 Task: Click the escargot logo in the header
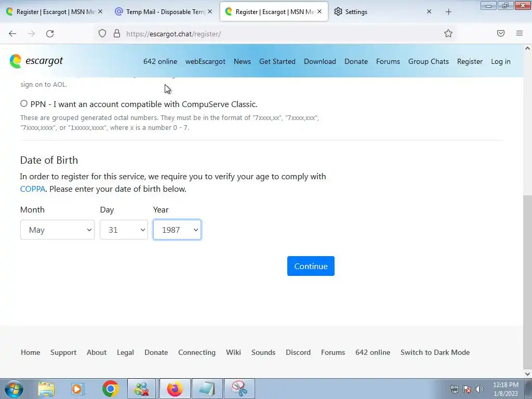pos(36,61)
